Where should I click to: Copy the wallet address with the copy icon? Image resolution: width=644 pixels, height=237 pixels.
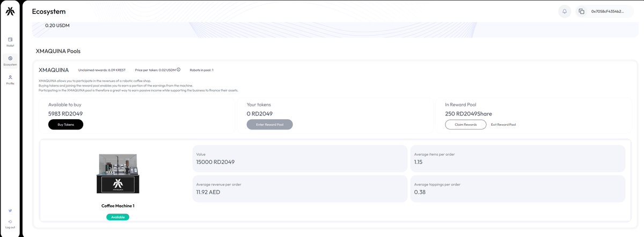click(581, 11)
